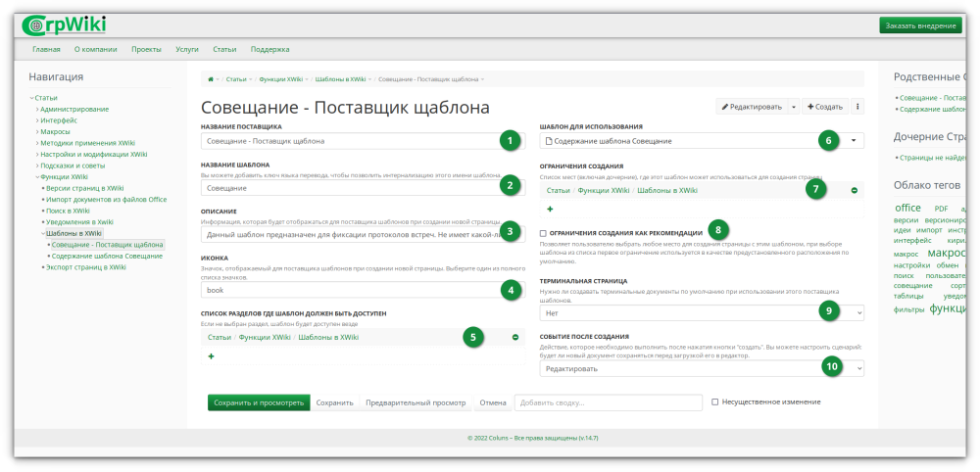This screenshot has height=472, width=980.
Task: Click the plain Сохранить button
Action: [334, 402]
